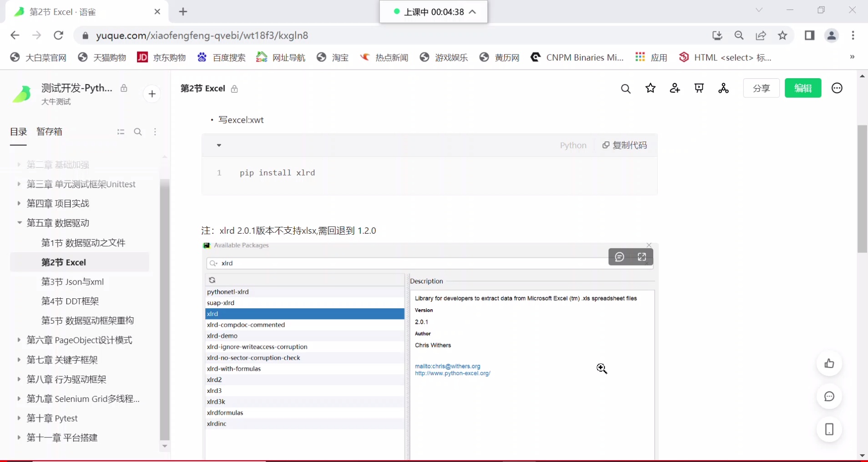Click the green 编辑 edit button
The image size is (868, 462).
(x=803, y=88)
